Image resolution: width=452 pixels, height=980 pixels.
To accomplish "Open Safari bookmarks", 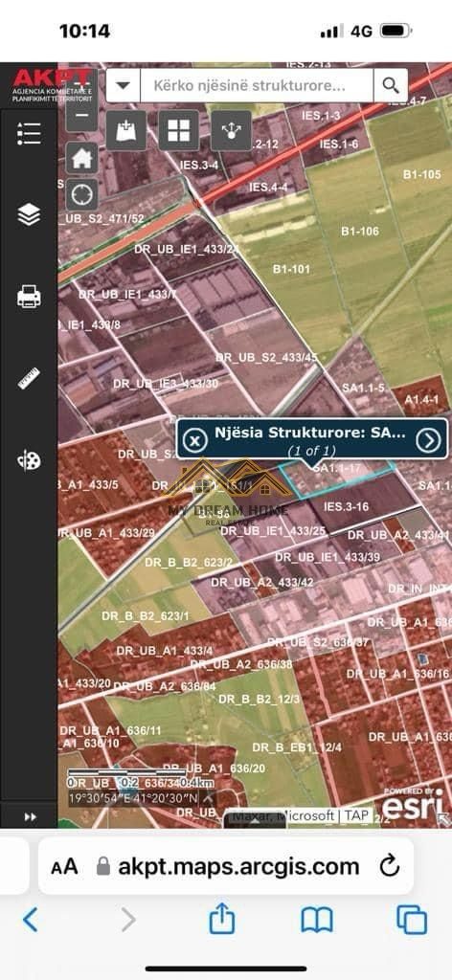I will coord(316,921).
